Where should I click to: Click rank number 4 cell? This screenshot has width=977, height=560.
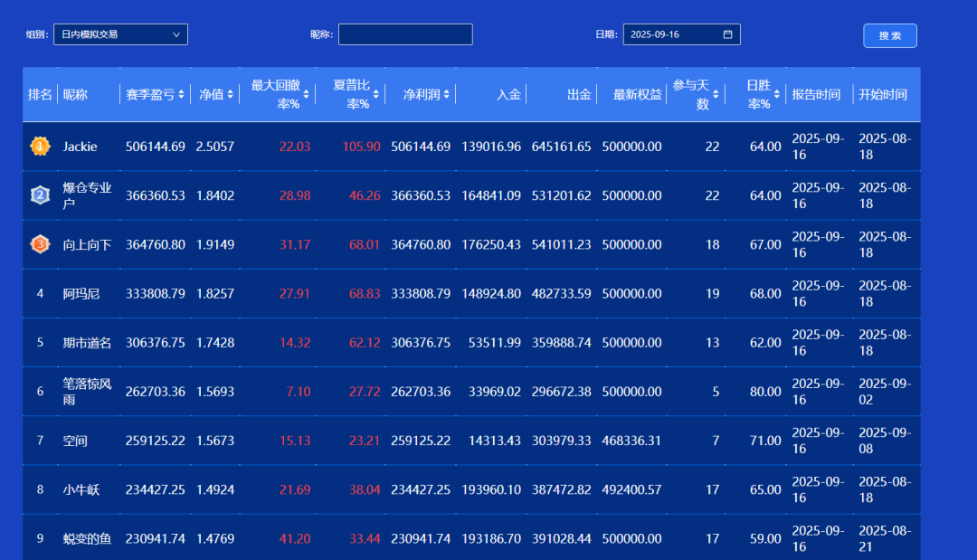(x=40, y=293)
